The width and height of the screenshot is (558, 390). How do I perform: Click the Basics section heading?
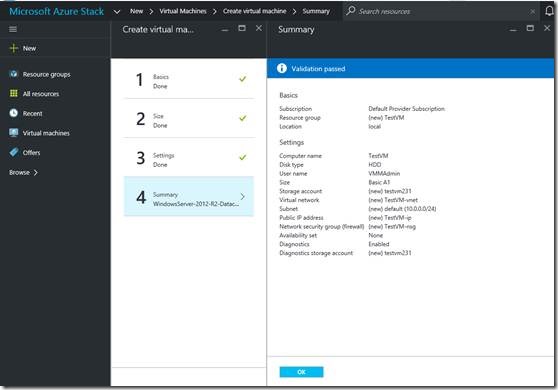click(x=288, y=95)
